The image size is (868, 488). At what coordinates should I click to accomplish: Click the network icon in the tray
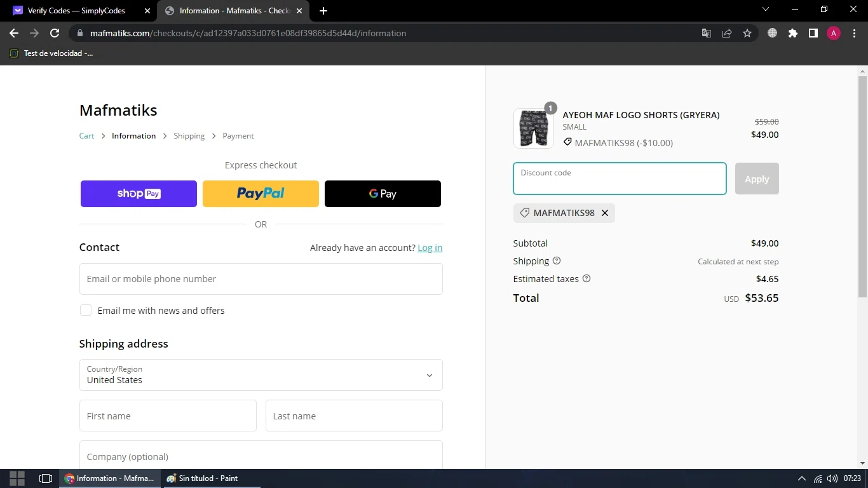(x=818, y=478)
